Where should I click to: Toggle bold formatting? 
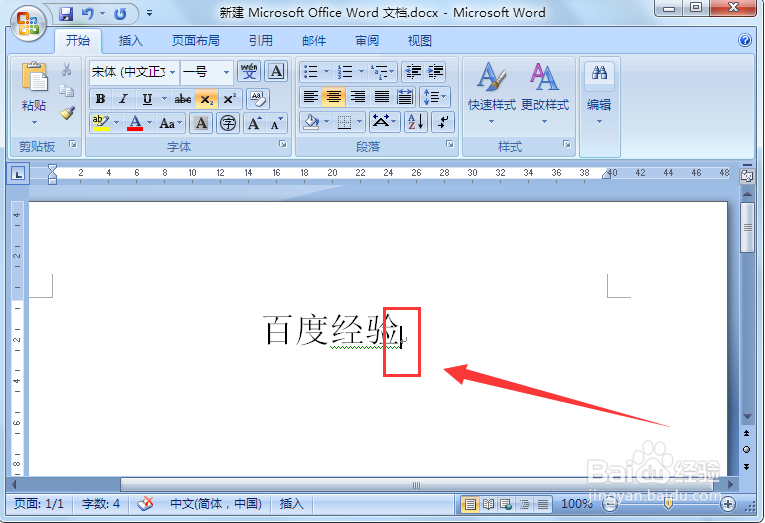click(101, 99)
